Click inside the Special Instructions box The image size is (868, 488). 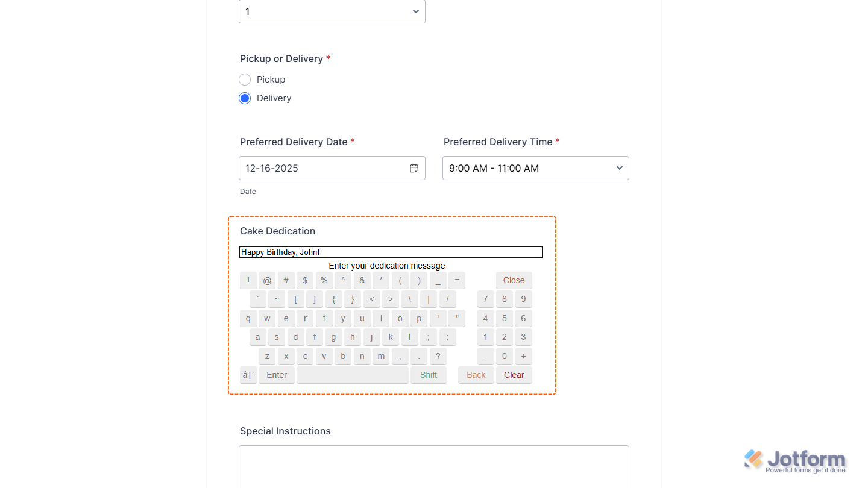pyautogui.click(x=433, y=467)
